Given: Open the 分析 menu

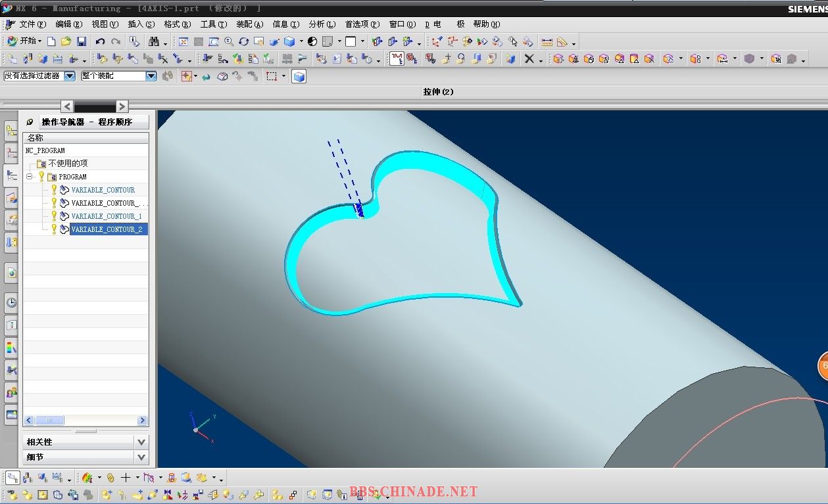Looking at the screenshot, I should pyautogui.click(x=321, y=24).
